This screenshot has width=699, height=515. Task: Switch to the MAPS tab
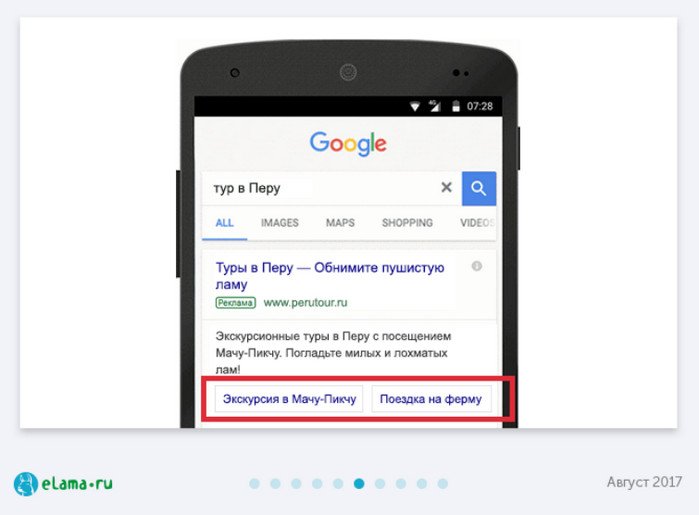tap(340, 223)
